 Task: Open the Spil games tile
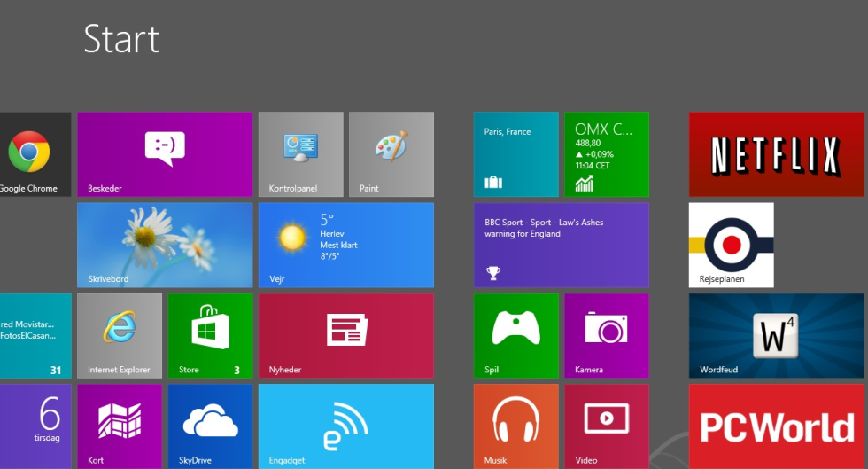point(515,335)
